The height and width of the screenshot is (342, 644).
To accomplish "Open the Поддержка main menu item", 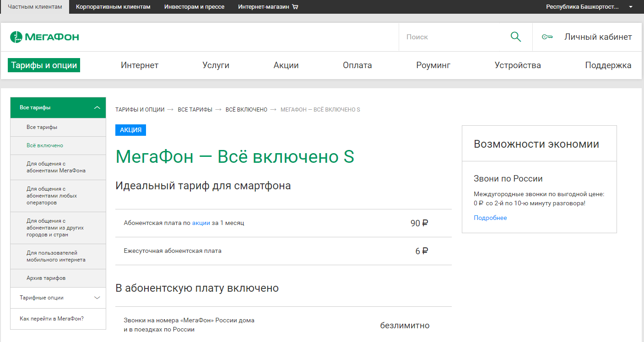I will (608, 65).
